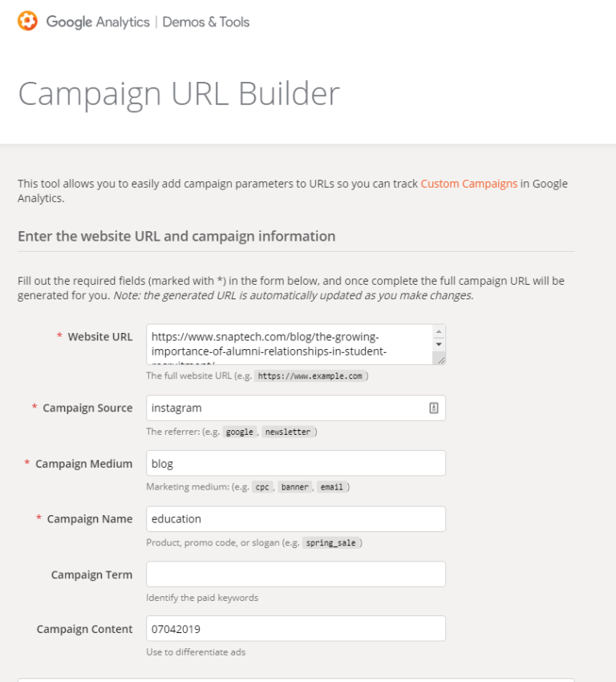Click the resize grip on the Website URL textarea
Viewport: 616px width, 682px height.
tap(442, 359)
